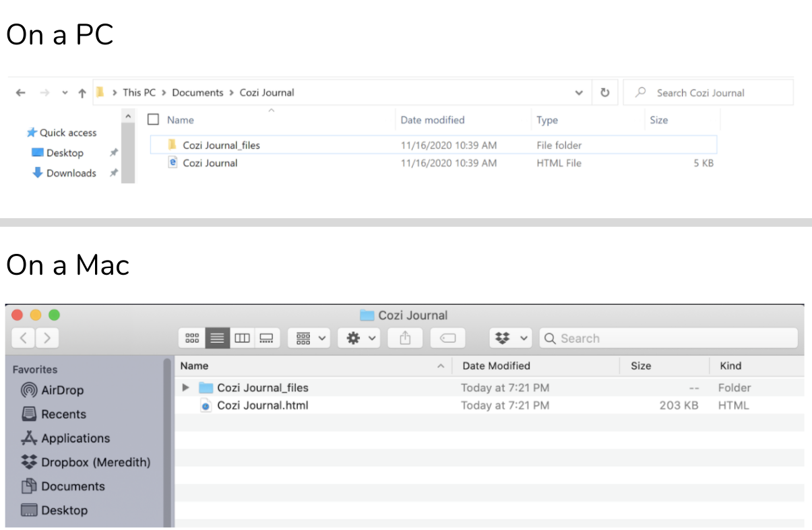Viewport: 812px width, 530px height.
Task: Open the group-by dropdown in Finder toolbar
Action: (311, 338)
